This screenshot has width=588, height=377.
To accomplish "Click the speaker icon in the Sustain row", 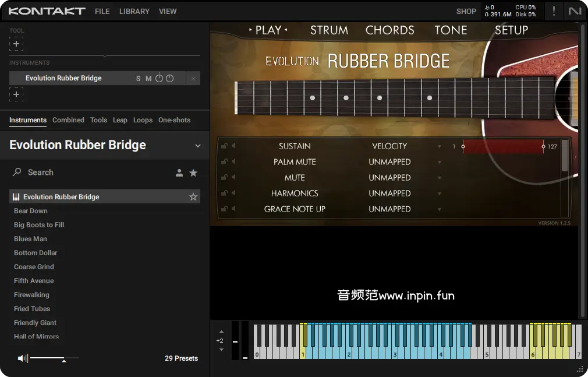I will (233, 146).
